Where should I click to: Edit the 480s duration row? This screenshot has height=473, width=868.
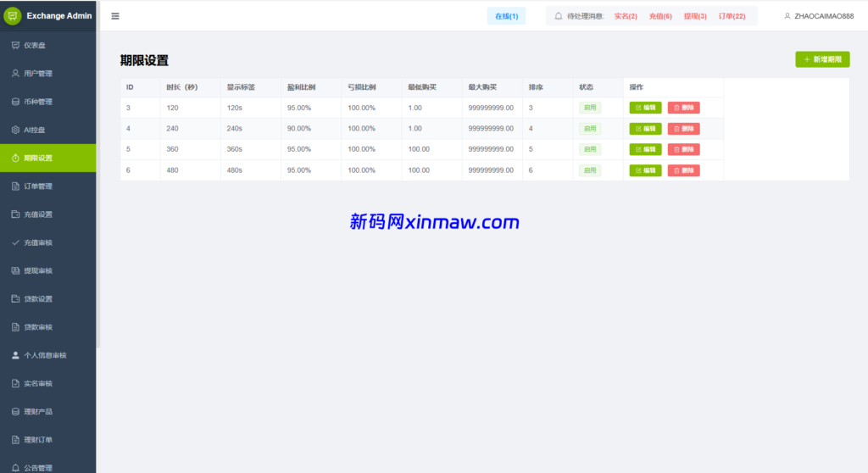tap(645, 170)
